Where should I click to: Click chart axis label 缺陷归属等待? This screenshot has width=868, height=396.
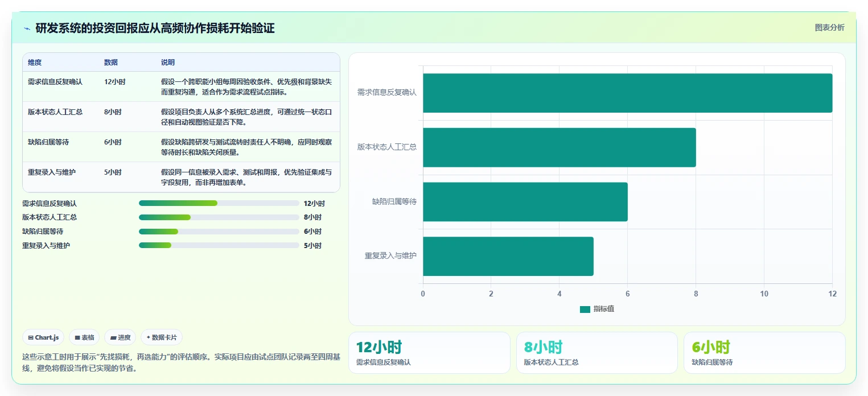point(394,201)
